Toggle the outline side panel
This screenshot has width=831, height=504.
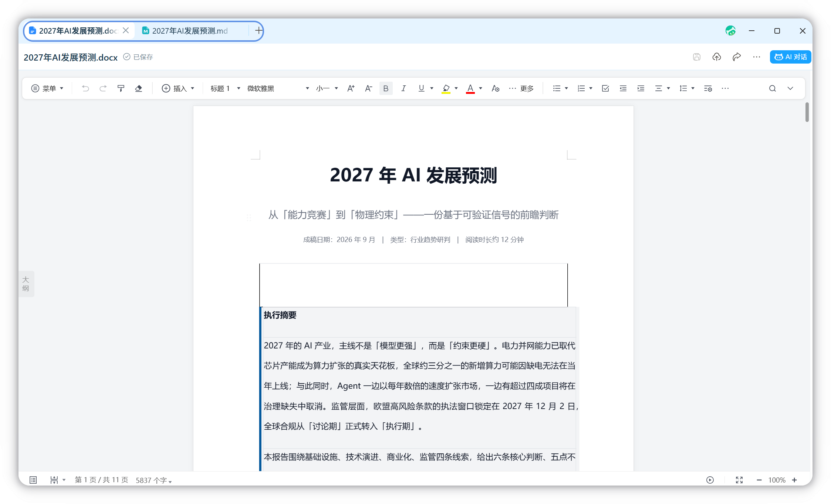26,284
